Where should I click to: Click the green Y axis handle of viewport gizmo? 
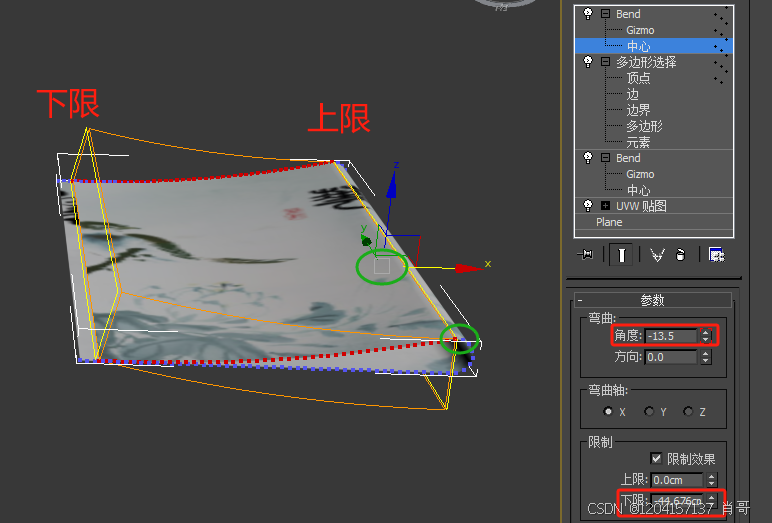point(366,240)
